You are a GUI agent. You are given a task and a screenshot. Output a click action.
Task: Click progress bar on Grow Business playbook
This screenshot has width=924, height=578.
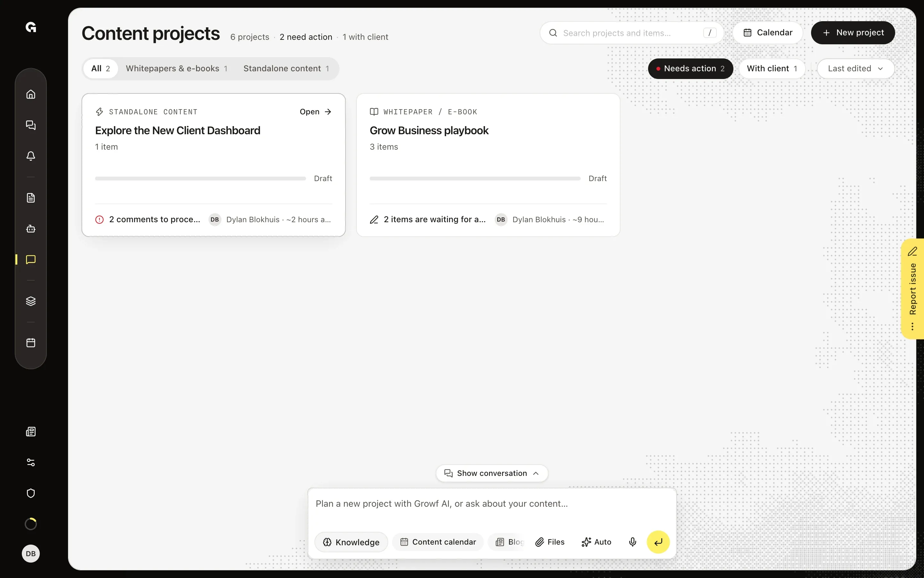point(475,179)
